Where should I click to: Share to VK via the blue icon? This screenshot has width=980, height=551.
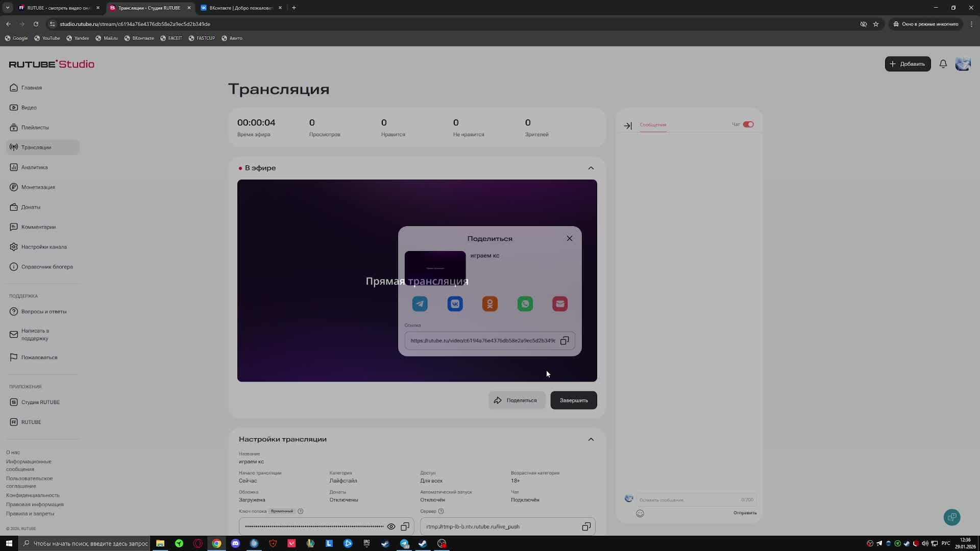pyautogui.click(x=455, y=304)
